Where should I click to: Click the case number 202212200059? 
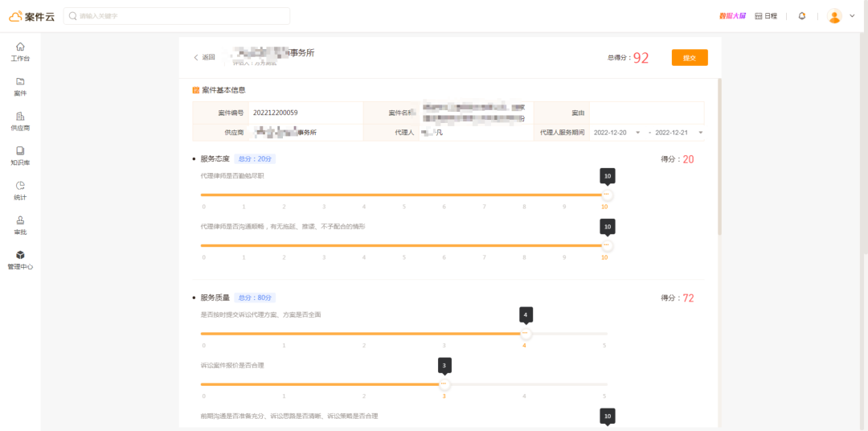[275, 113]
